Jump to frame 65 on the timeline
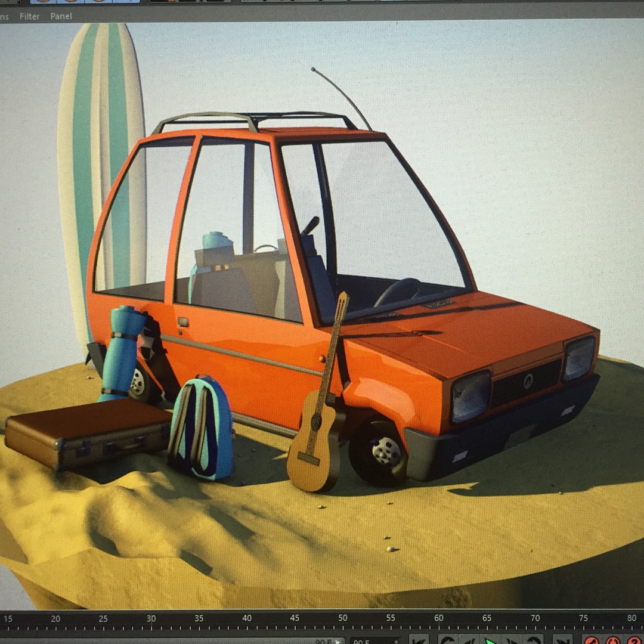This screenshot has height=644, width=644. coord(487,618)
